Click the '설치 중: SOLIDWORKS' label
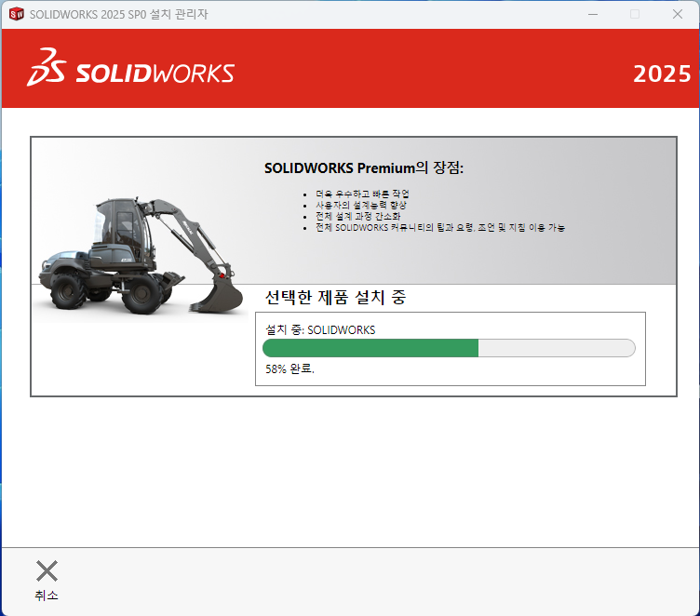Image resolution: width=700 pixels, height=616 pixels. point(320,330)
